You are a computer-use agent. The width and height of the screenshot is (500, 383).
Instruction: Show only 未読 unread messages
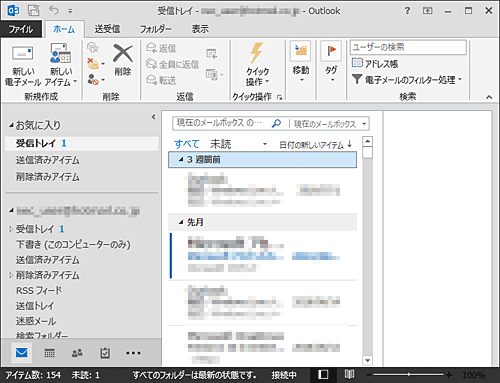click(x=220, y=144)
